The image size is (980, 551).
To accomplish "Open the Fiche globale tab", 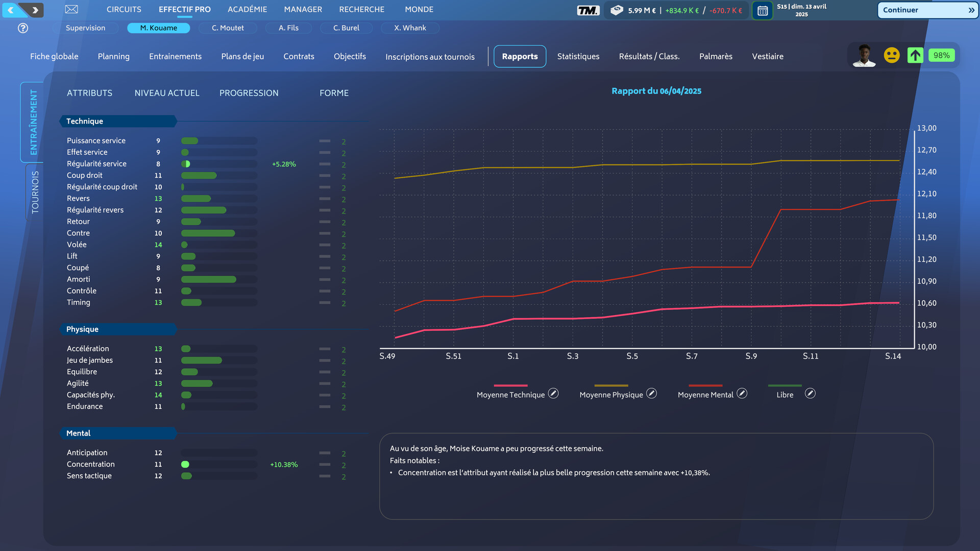I will pyautogui.click(x=54, y=57).
